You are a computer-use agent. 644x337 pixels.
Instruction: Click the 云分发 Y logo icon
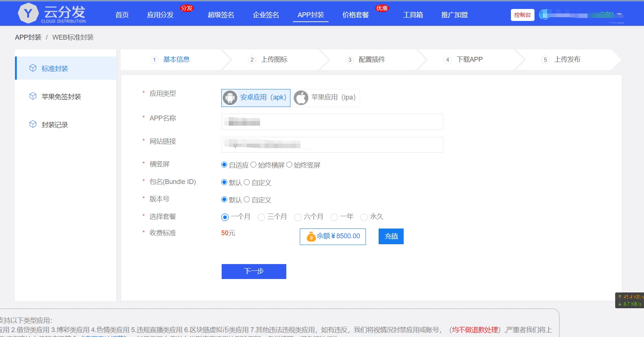click(28, 13)
